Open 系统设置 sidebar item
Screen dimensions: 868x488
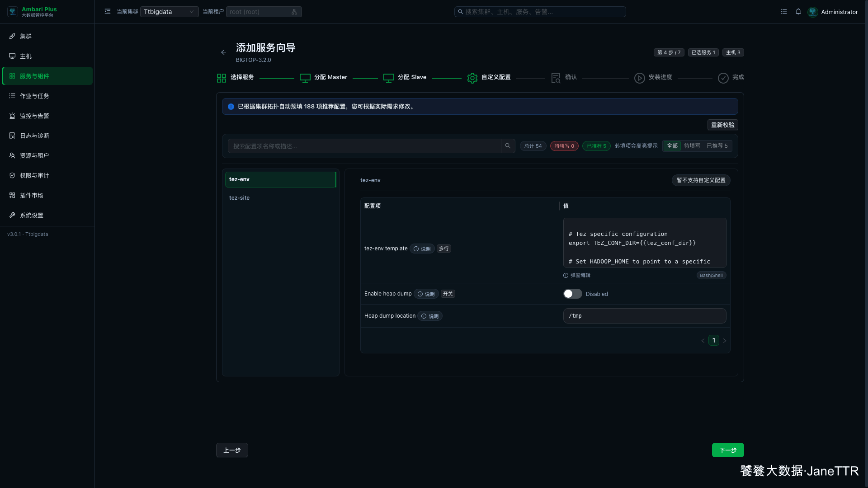pyautogui.click(x=47, y=215)
